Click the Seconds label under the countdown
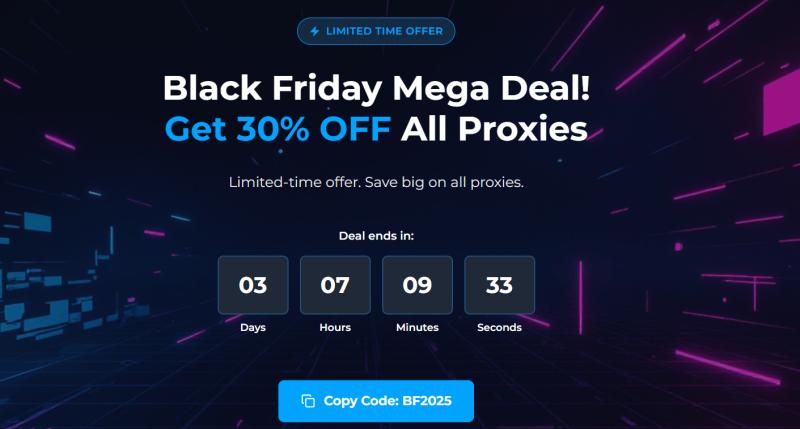Screen dimensions: 800x429 coord(499,327)
